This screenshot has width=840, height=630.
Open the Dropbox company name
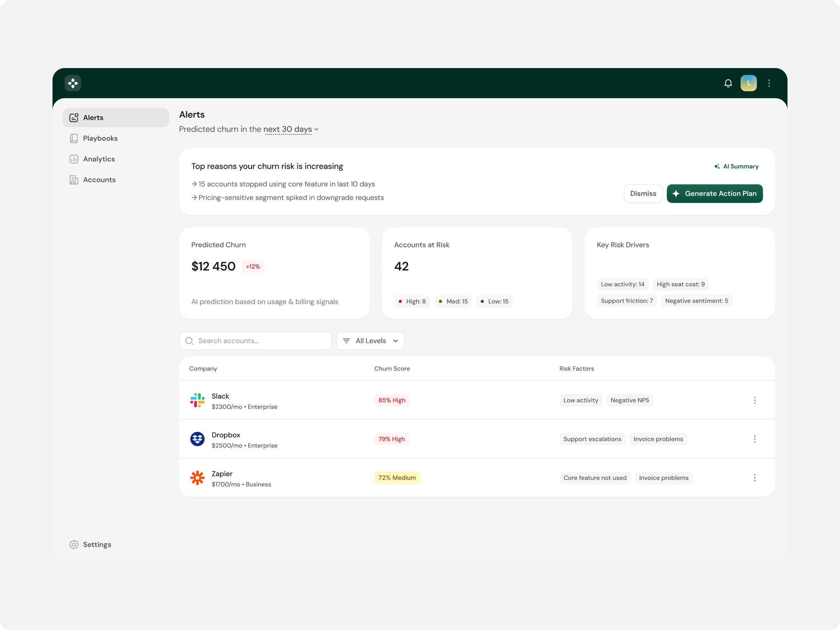pyautogui.click(x=226, y=435)
